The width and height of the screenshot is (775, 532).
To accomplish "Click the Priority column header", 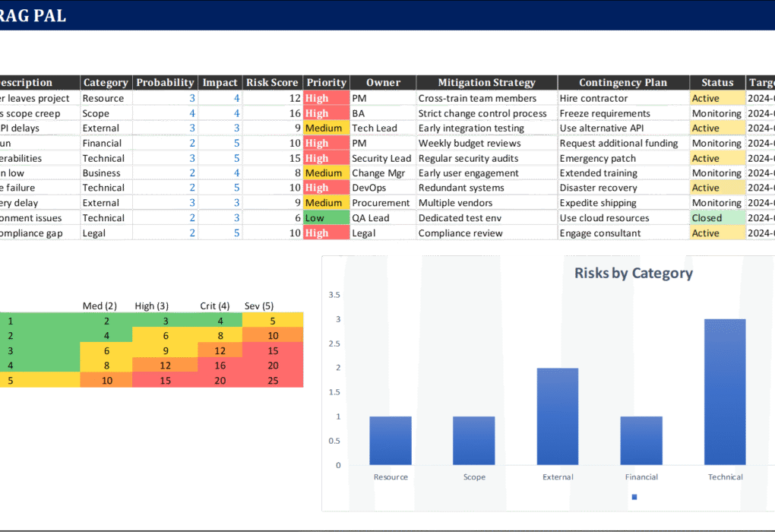I will (x=326, y=83).
